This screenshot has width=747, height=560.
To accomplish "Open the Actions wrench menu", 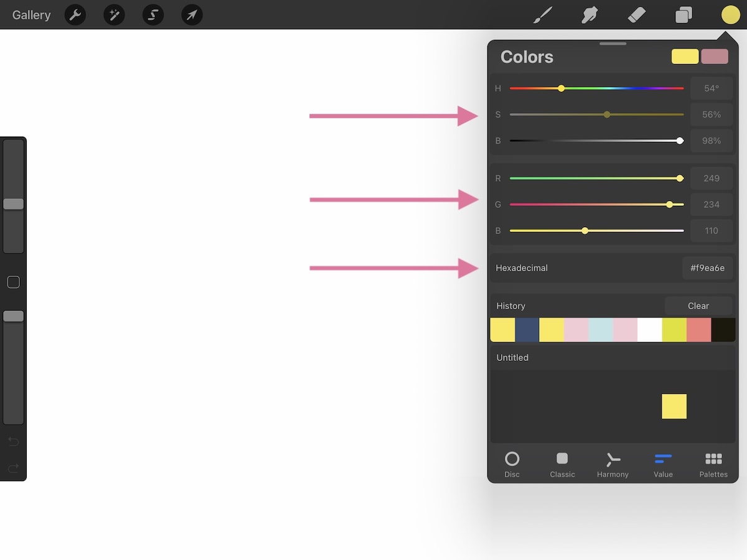I will 75,14.
